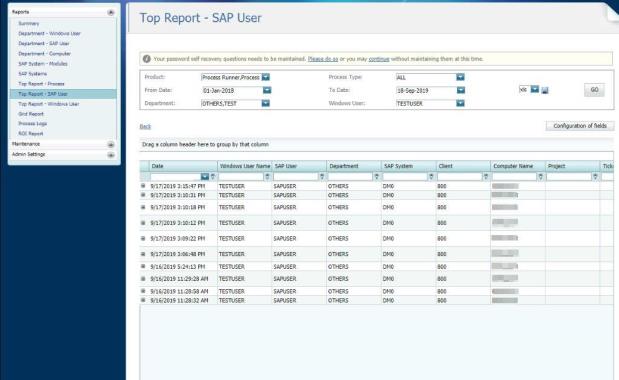Click the export/save icon beside the XLS dropdown
The height and width of the screenshot is (380, 619).
(x=545, y=90)
